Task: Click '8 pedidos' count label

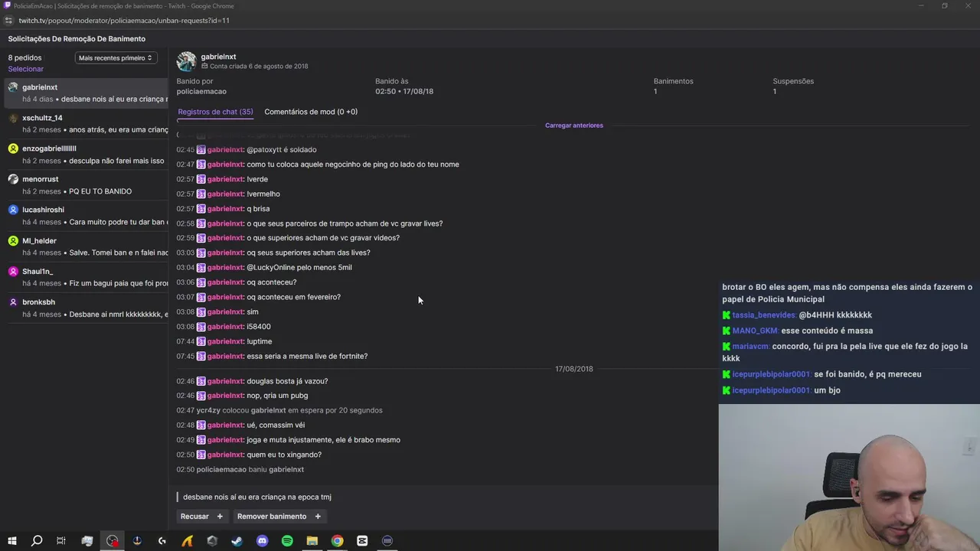Action: point(25,57)
